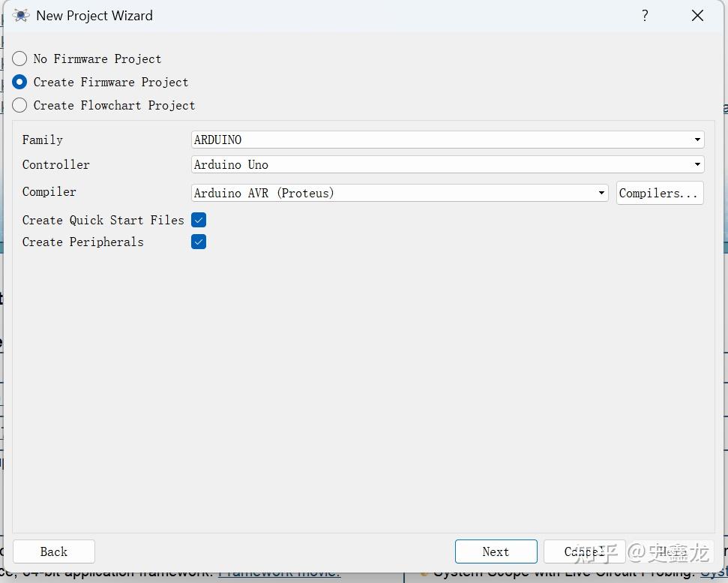The width and height of the screenshot is (728, 583).
Task: Click the New Project Wizard title bar
Action: tap(325, 16)
